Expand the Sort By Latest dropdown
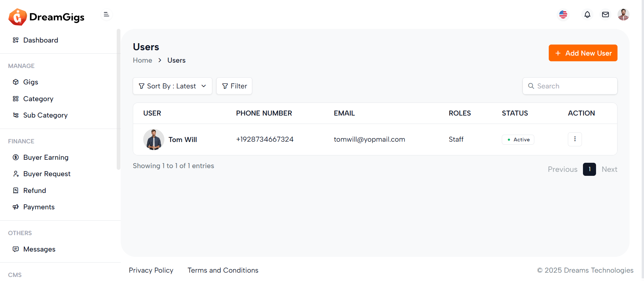644x281 pixels. tap(172, 86)
